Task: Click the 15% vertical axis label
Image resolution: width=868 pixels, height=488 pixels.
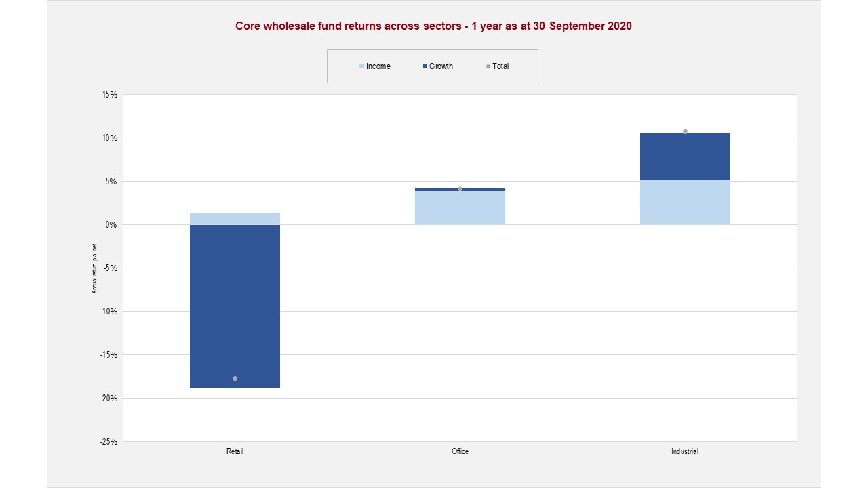Action: (111, 95)
